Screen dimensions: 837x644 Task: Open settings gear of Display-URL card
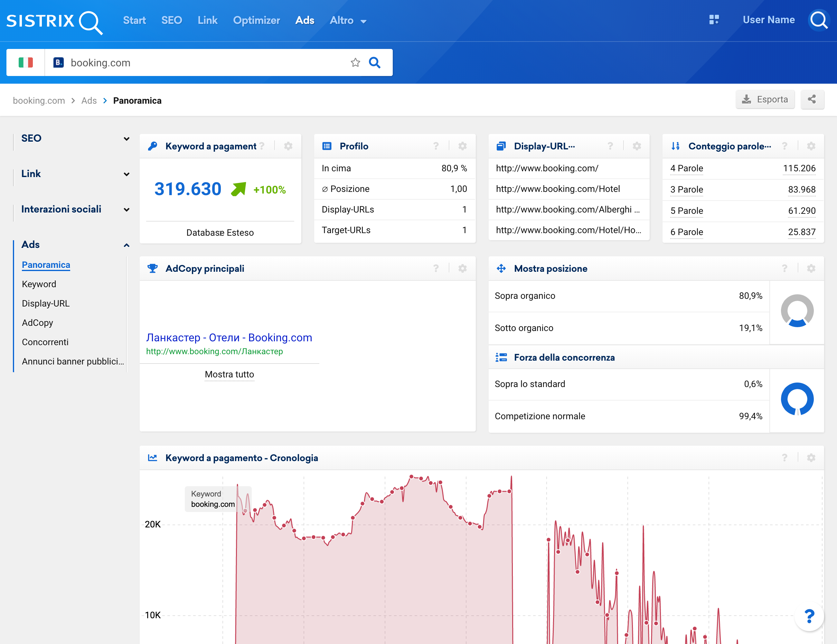(637, 146)
